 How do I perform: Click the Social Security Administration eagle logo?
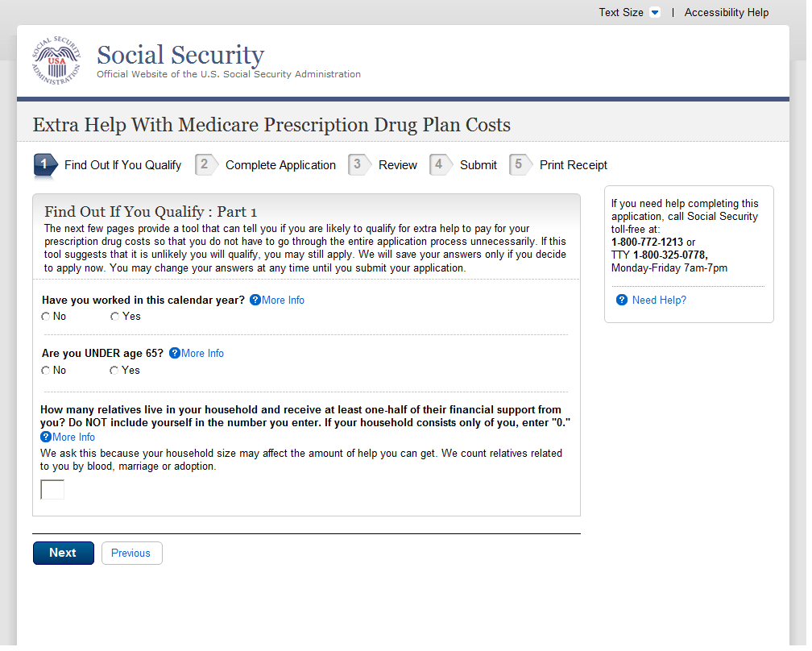tap(56, 61)
